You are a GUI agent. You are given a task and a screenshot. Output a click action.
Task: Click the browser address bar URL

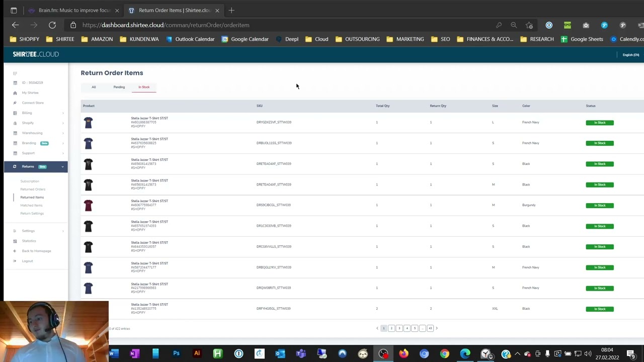(166, 25)
